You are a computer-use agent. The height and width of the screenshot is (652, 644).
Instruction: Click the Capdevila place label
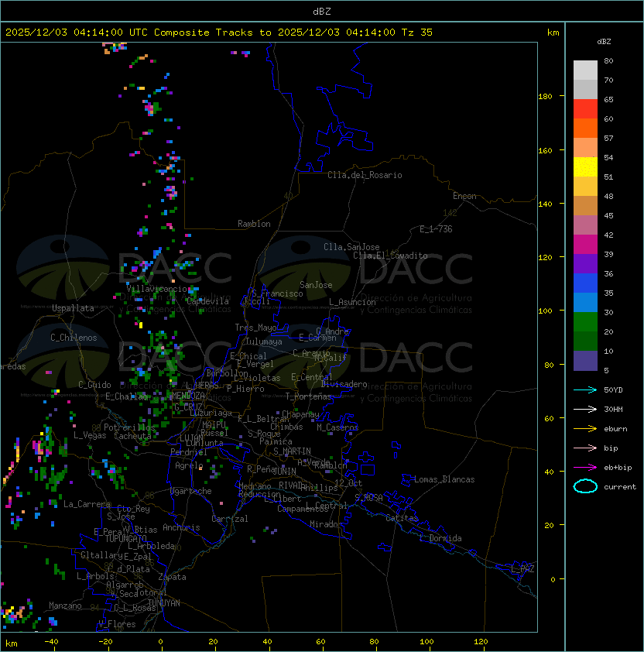pos(207,301)
